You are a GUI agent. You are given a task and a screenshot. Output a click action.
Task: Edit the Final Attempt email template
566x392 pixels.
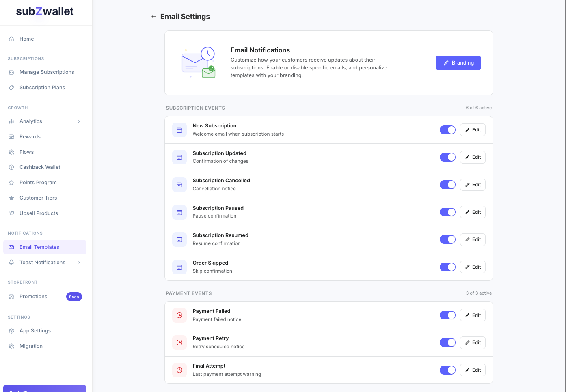pos(473,370)
